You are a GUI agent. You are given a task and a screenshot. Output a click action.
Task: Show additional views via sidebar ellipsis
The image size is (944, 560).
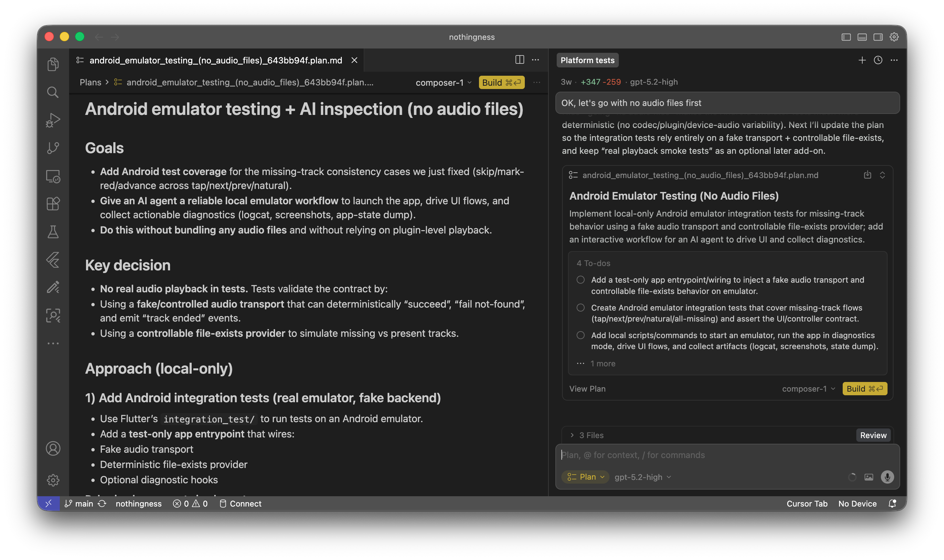point(53,343)
